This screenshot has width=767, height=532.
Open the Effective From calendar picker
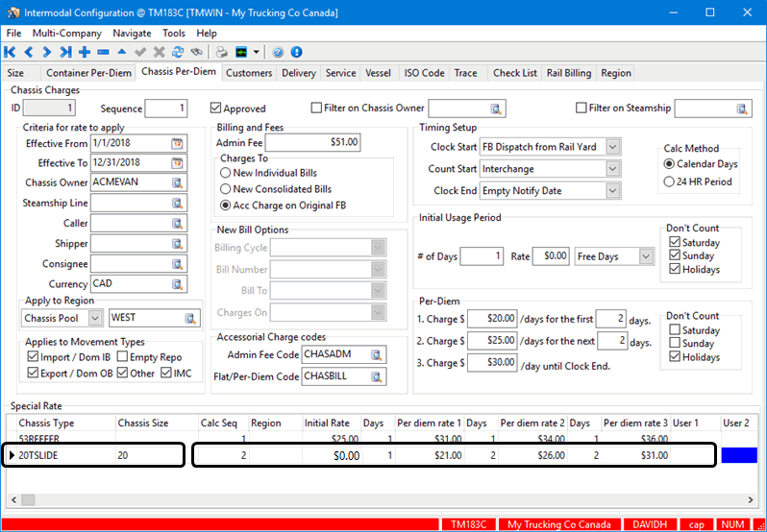(x=177, y=143)
